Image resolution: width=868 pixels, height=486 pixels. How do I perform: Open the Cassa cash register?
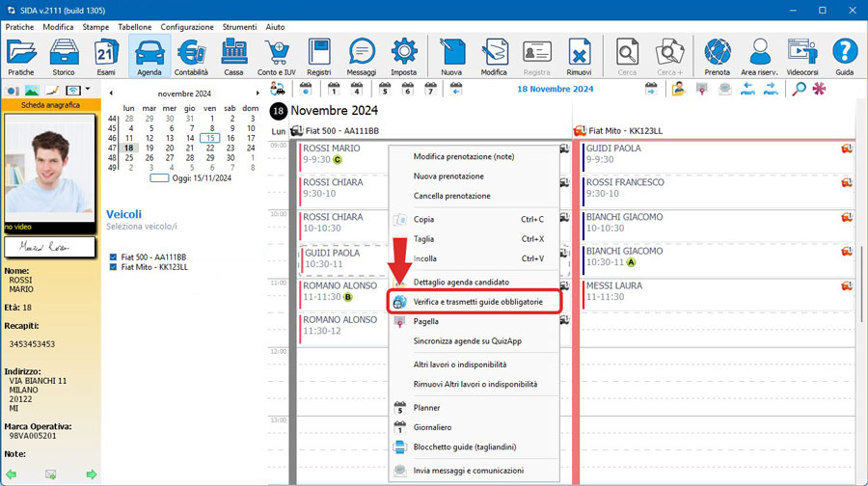233,56
